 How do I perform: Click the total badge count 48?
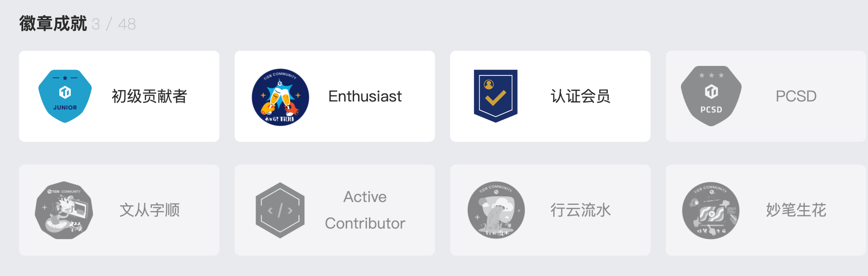(127, 24)
